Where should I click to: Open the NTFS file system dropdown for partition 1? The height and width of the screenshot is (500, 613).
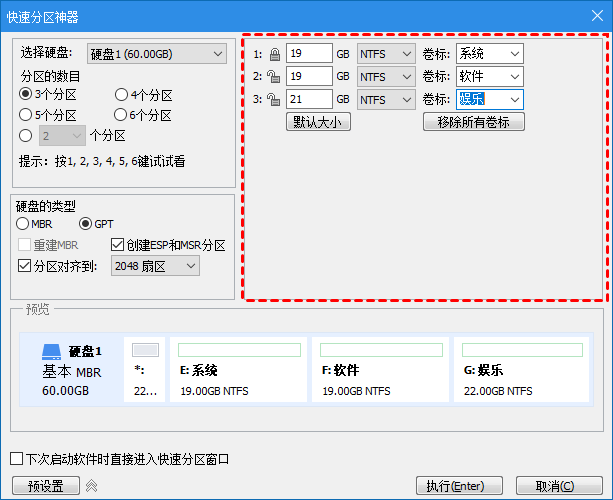386,54
